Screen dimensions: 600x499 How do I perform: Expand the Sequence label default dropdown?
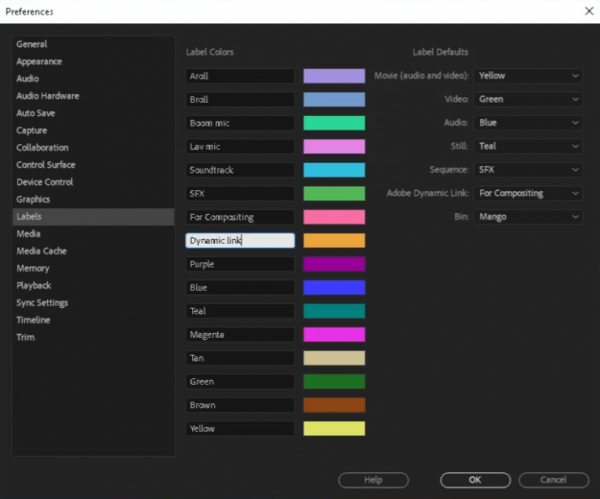pyautogui.click(x=528, y=170)
